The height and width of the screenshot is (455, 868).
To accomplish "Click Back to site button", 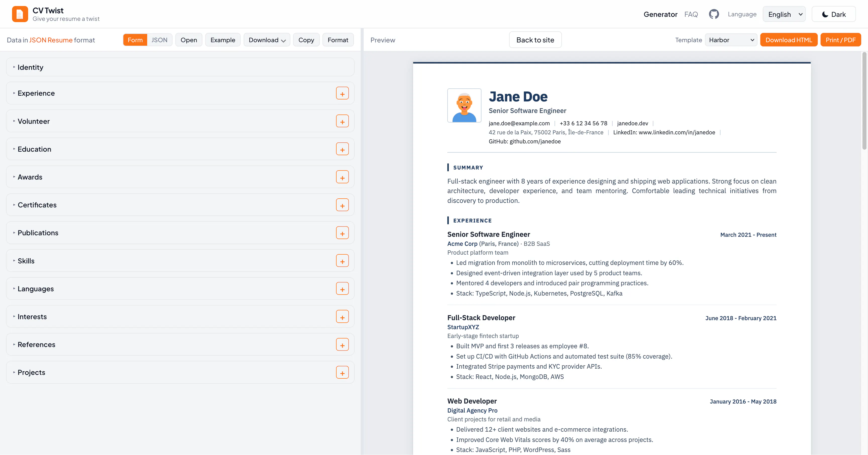I will [535, 40].
